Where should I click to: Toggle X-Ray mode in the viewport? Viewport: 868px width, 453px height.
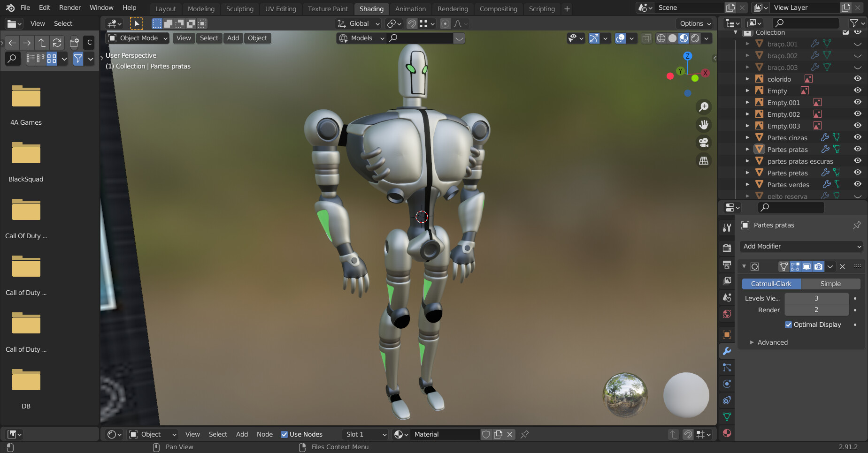point(646,38)
